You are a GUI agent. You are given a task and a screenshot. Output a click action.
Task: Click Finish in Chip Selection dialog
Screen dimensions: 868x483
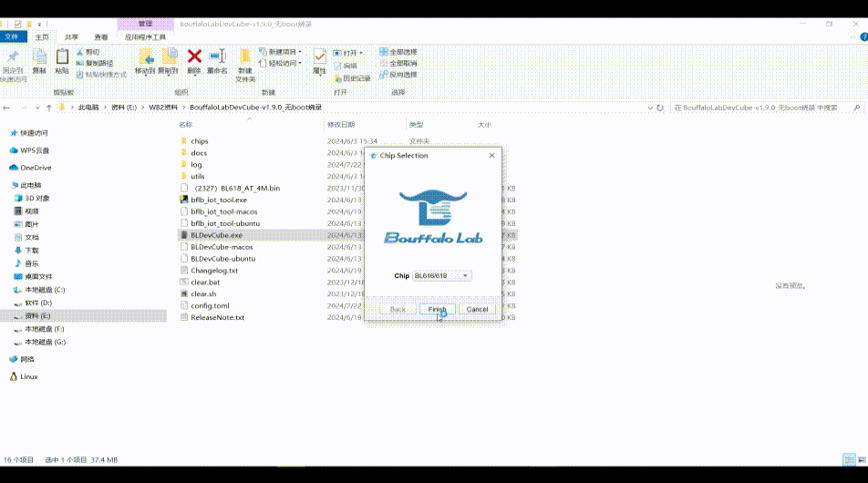(x=438, y=309)
